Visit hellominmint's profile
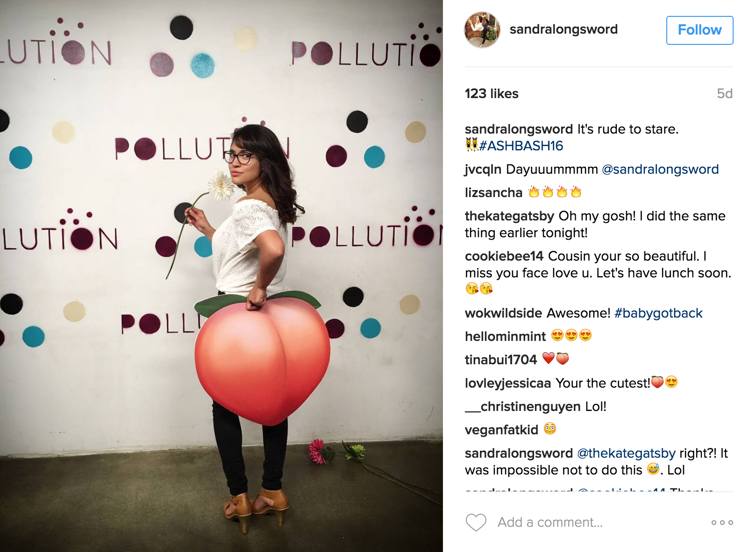 tap(505, 336)
